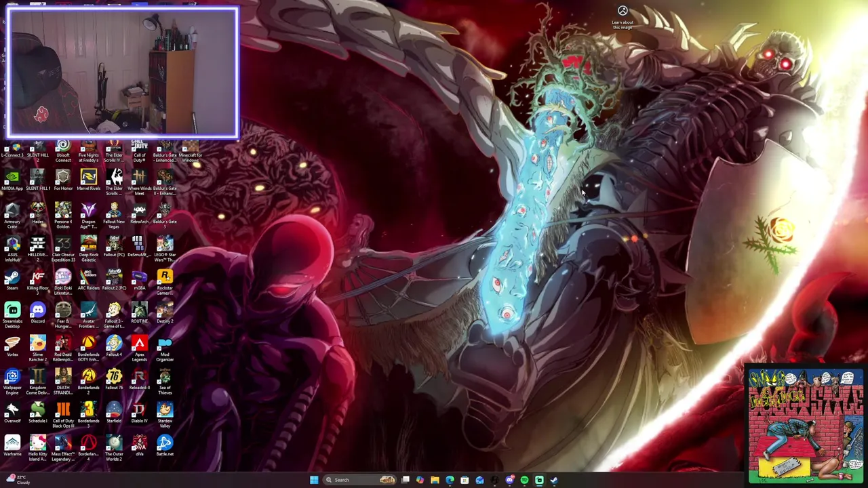
Task: Open the ASUS InfoHub shortcut
Action: coord(12,249)
